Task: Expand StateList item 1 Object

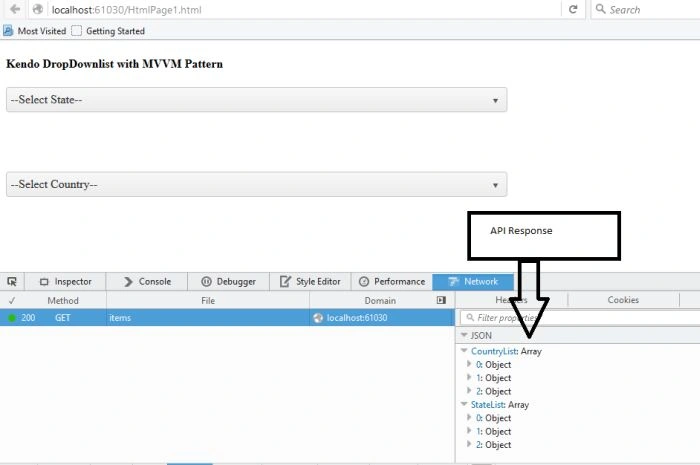Action: 469,431
